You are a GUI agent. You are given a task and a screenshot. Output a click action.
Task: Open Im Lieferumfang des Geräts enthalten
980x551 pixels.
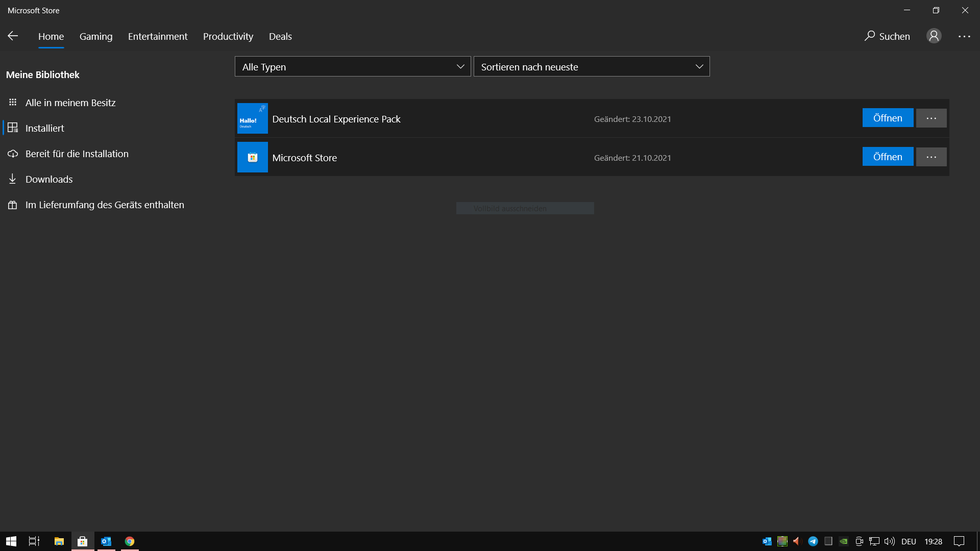(105, 205)
